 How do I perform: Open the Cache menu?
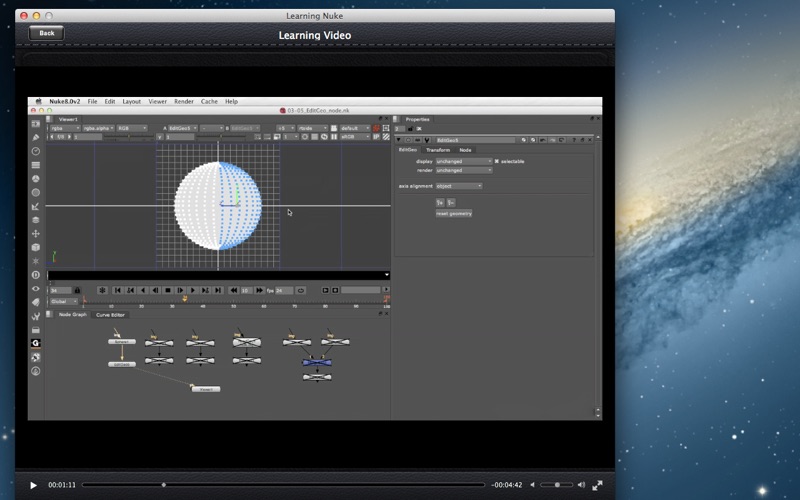click(209, 102)
